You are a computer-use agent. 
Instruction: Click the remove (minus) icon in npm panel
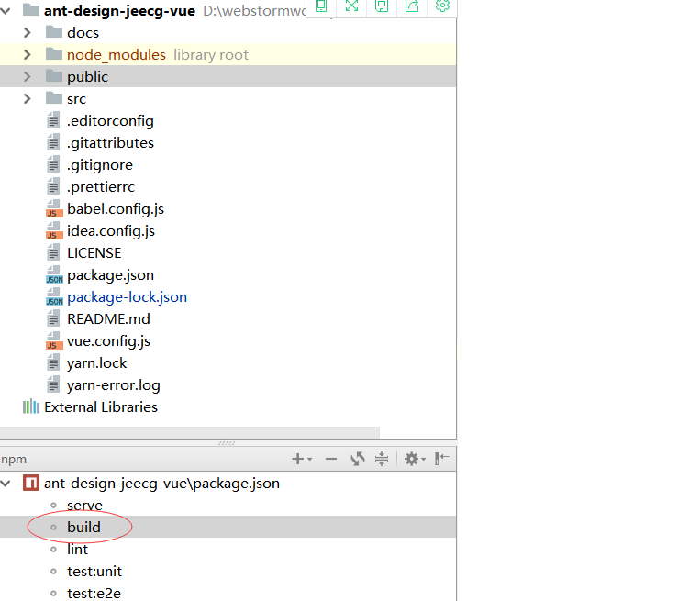pyautogui.click(x=331, y=459)
